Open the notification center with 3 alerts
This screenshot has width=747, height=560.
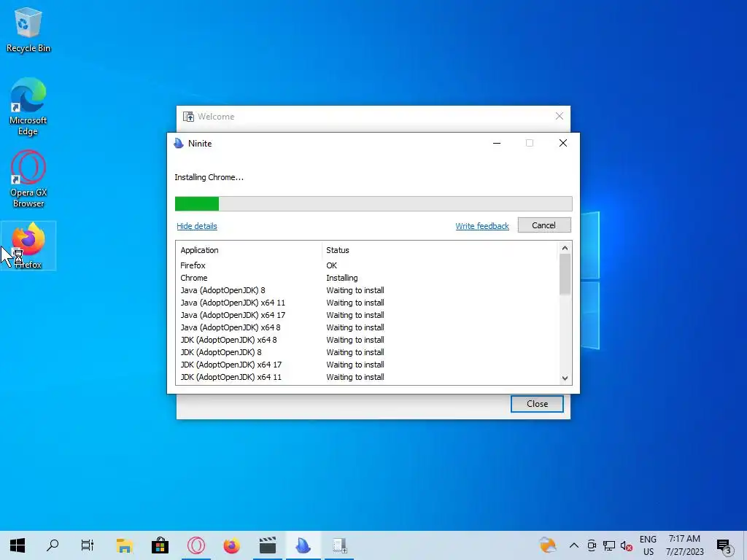click(x=724, y=546)
